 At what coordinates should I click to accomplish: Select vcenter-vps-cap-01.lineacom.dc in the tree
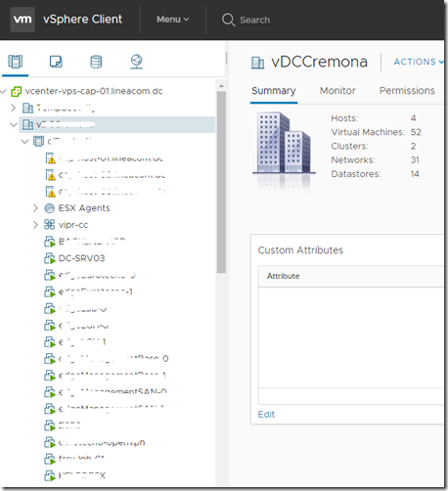click(94, 91)
